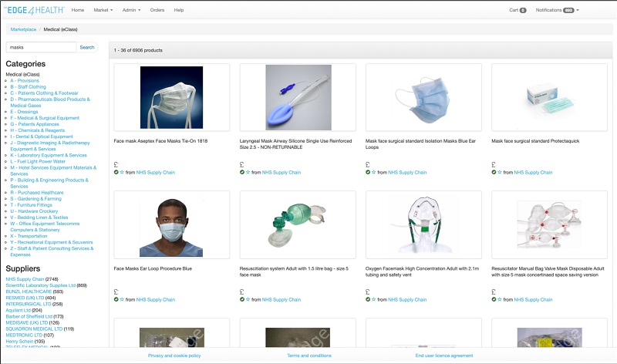617x364 pixels.
Task: Select category A - Provisions
Action: (x=25, y=81)
